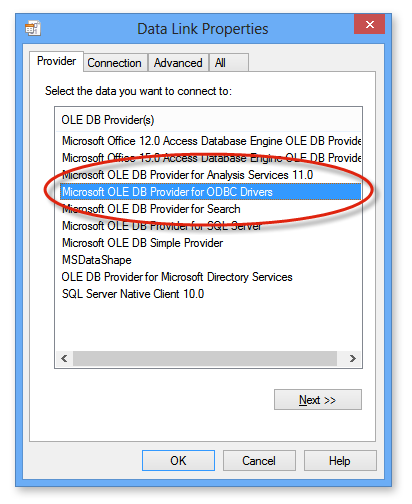
Task: Select SQL Server Native Client 10.0
Action: tap(211, 294)
